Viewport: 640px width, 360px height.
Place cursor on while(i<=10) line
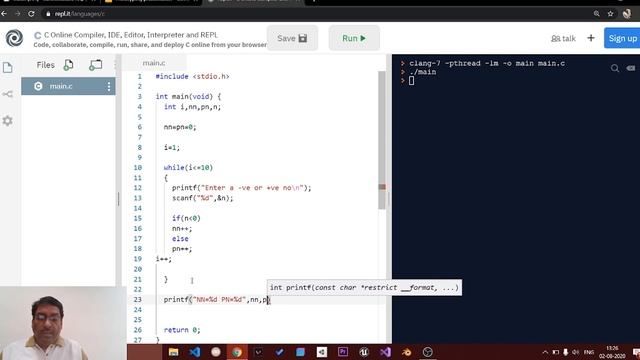[x=188, y=167]
